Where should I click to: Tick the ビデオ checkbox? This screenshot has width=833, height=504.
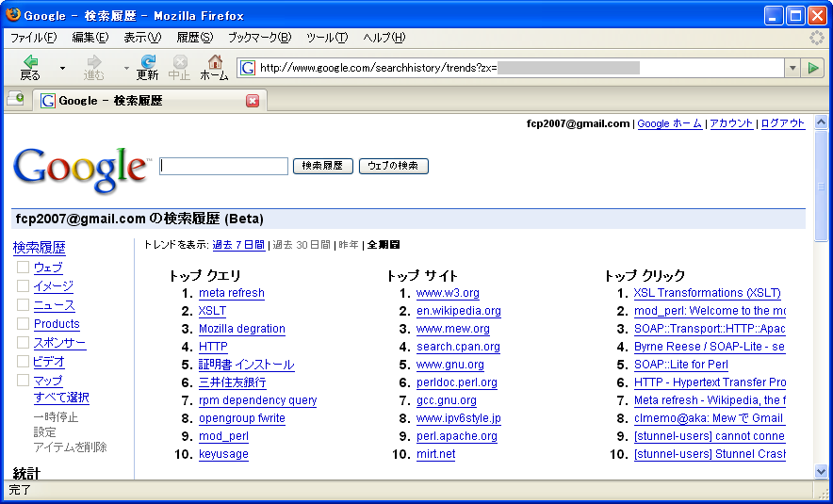(23, 361)
